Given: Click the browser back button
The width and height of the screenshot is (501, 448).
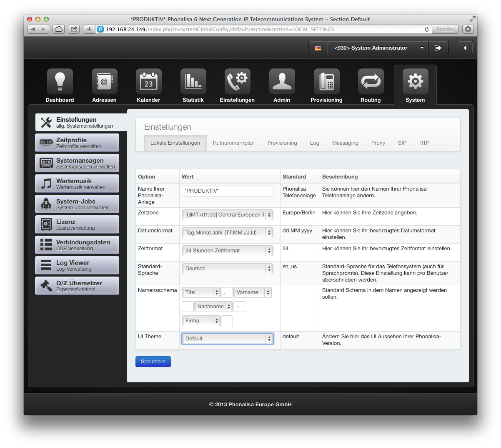Looking at the screenshot, I should click(x=33, y=29).
